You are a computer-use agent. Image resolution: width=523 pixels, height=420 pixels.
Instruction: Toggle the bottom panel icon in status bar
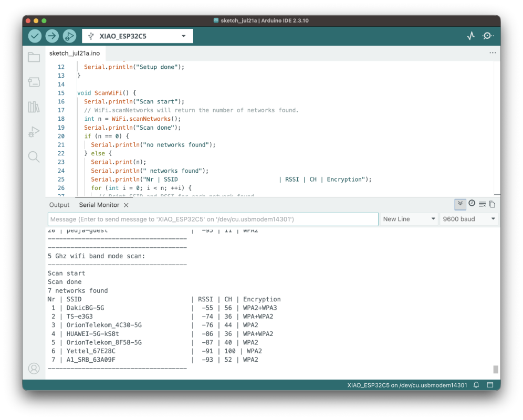tap(490, 385)
